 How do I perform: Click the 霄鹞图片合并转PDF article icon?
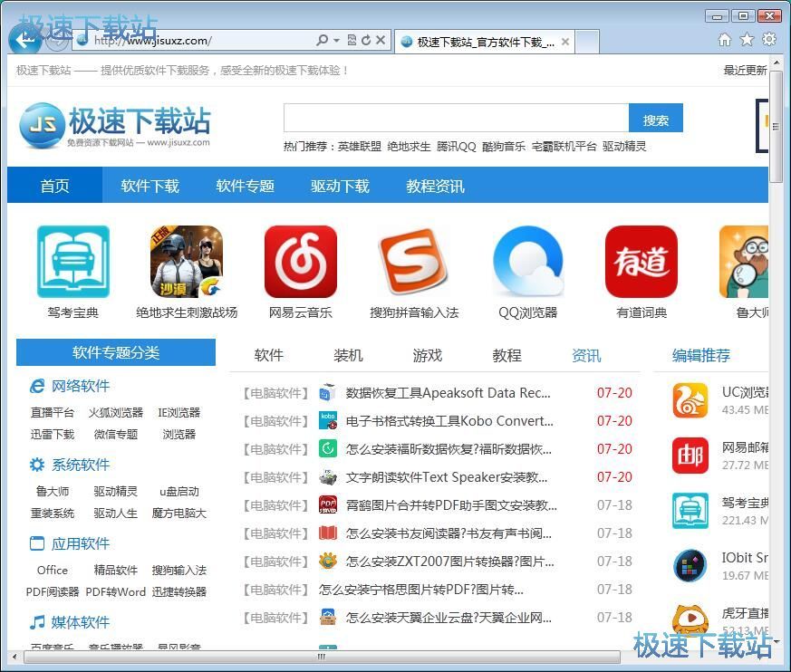(328, 504)
